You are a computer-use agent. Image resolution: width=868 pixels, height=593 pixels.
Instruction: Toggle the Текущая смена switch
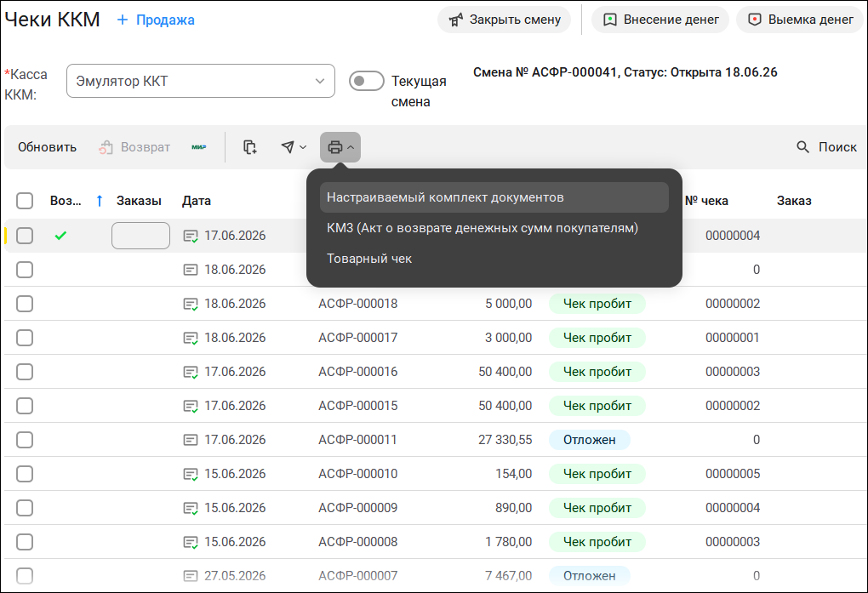(367, 81)
